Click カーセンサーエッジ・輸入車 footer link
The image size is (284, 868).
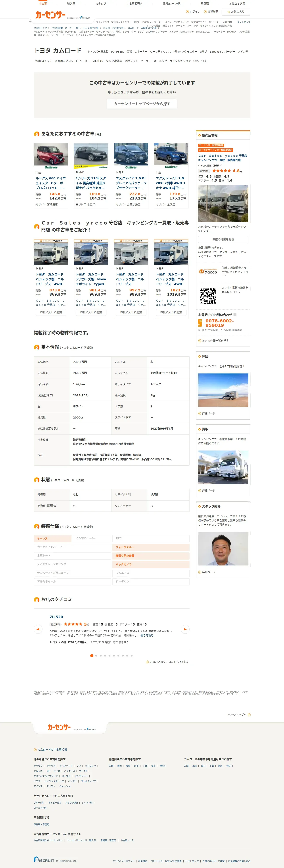pyautogui.click(x=81, y=840)
